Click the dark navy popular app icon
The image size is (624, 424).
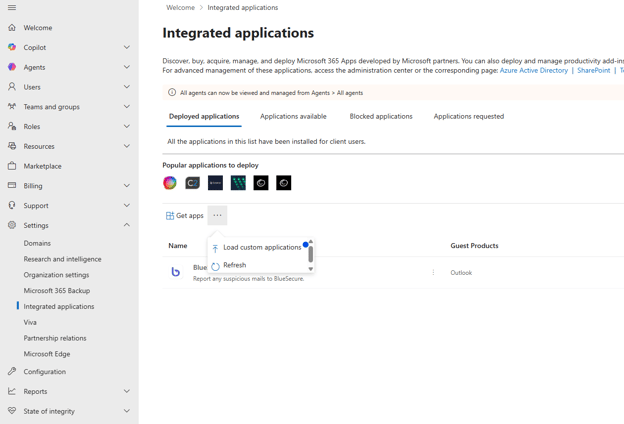point(215,183)
